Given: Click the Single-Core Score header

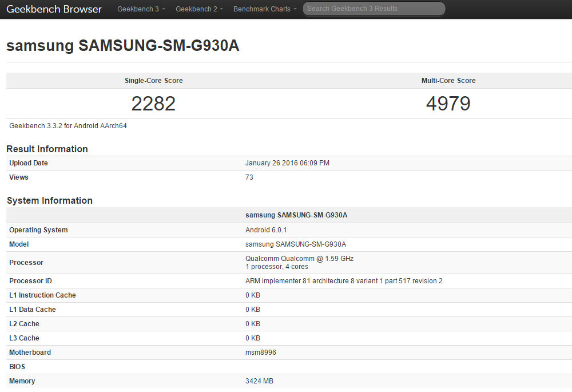Looking at the screenshot, I should (153, 81).
